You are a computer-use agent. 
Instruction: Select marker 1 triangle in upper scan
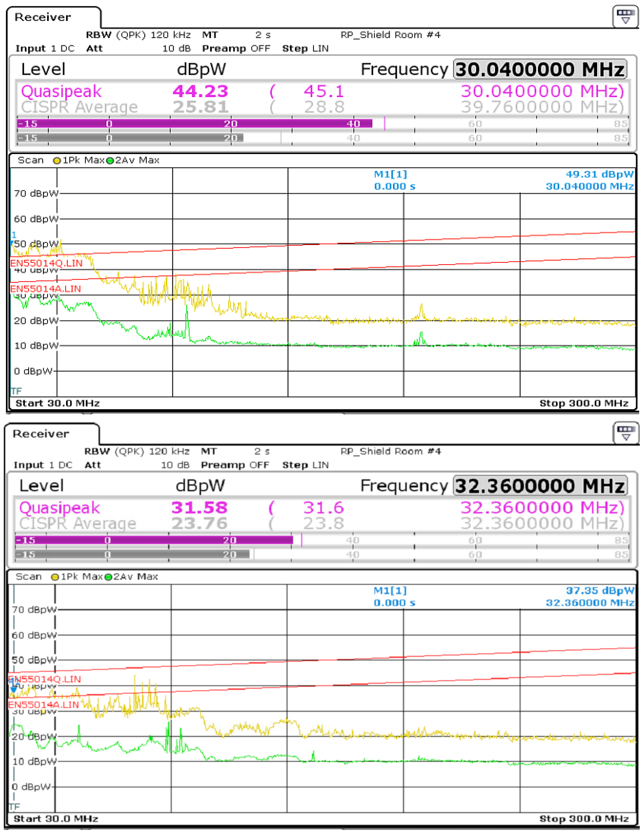tap(12, 243)
